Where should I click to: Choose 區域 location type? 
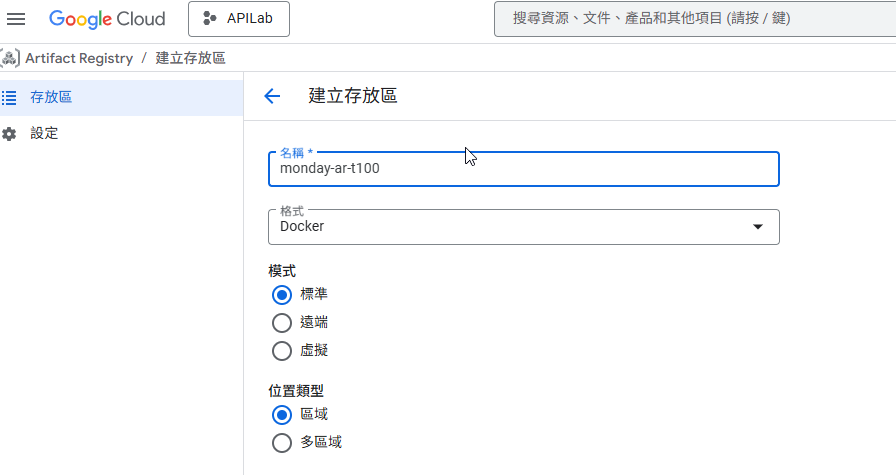pyautogui.click(x=282, y=415)
